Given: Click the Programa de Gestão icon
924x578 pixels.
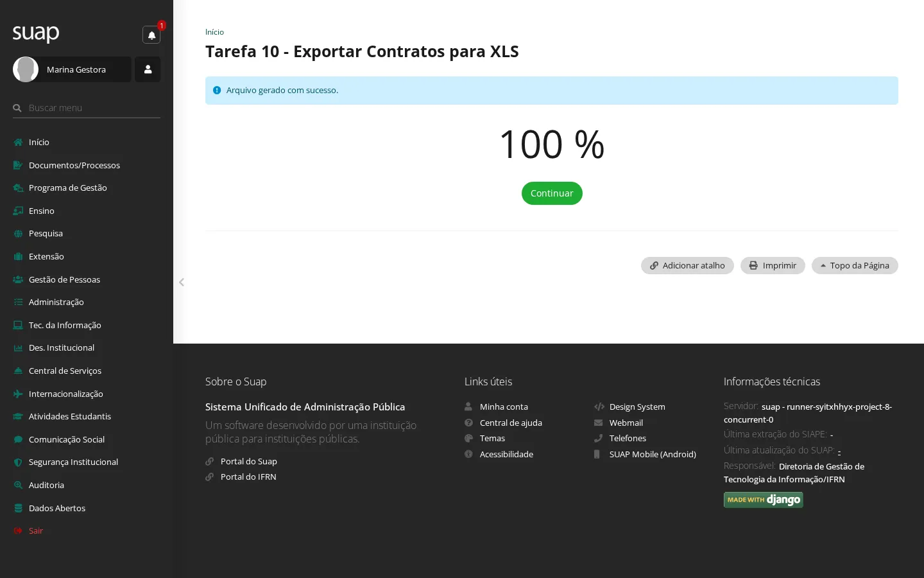Looking at the screenshot, I should (18, 188).
